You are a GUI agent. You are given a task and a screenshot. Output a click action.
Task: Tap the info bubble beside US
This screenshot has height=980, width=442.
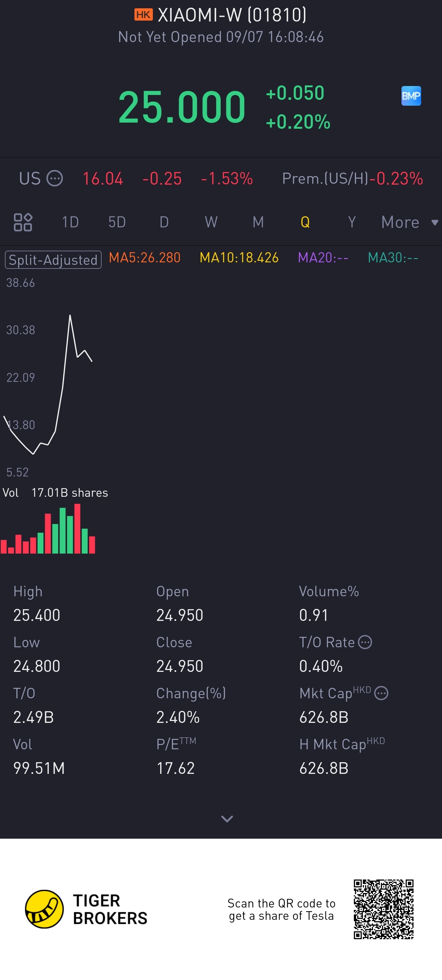click(x=54, y=178)
